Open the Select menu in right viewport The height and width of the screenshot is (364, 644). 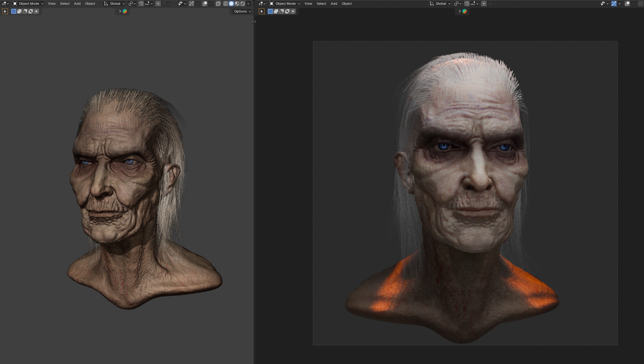[x=321, y=4]
